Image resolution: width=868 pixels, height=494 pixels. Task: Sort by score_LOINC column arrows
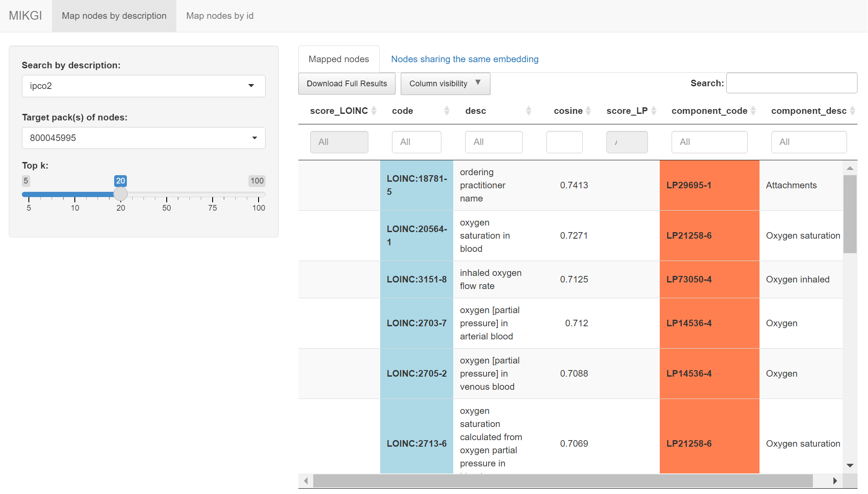pyautogui.click(x=374, y=111)
